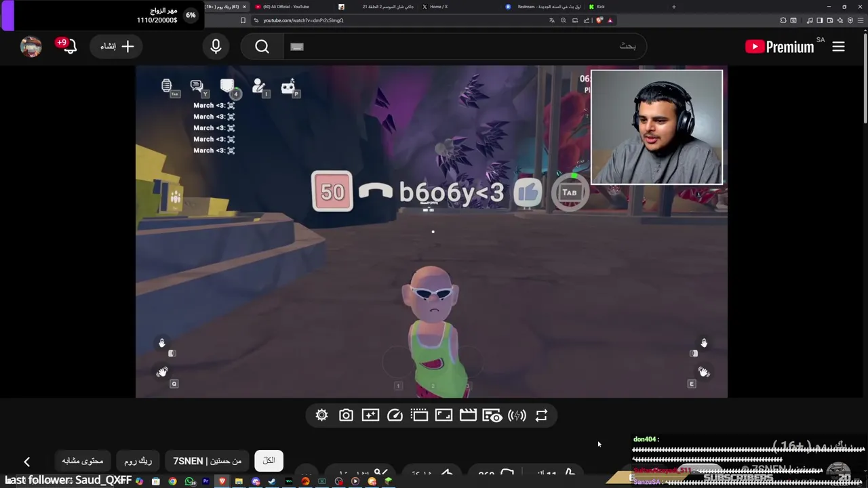Open the Brave Shields lion icon
The image size is (868, 488).
point(599,20)
